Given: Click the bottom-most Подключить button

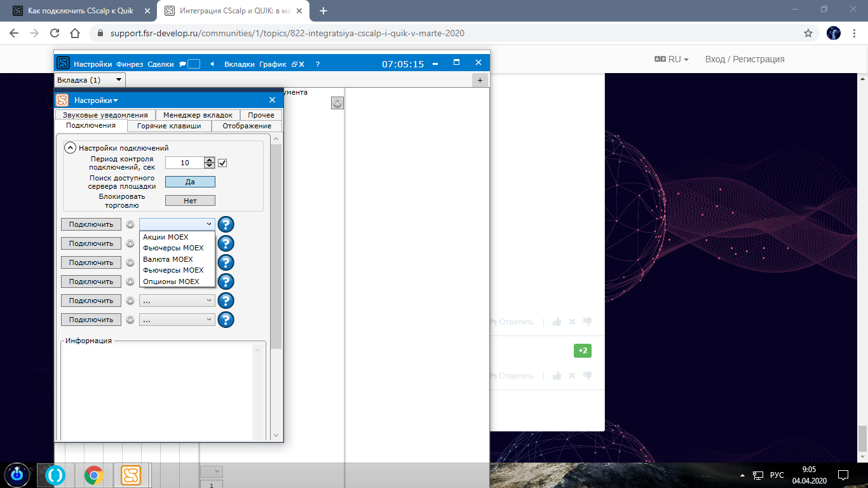Looking at the screenshot, I should point(91,320).
